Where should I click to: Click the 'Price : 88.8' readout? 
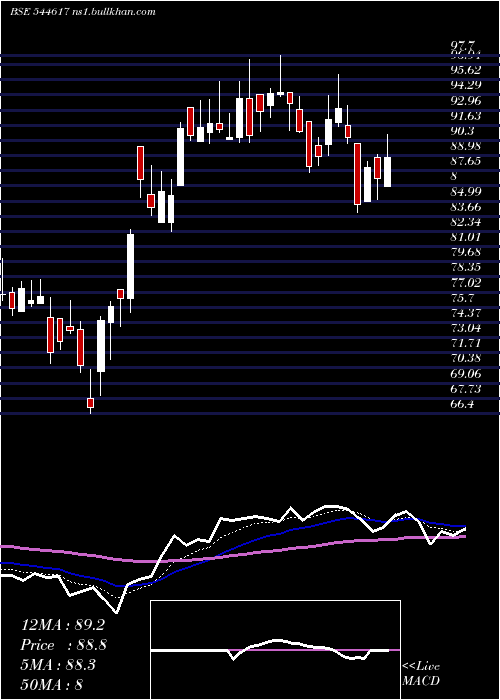coord(63,645)
